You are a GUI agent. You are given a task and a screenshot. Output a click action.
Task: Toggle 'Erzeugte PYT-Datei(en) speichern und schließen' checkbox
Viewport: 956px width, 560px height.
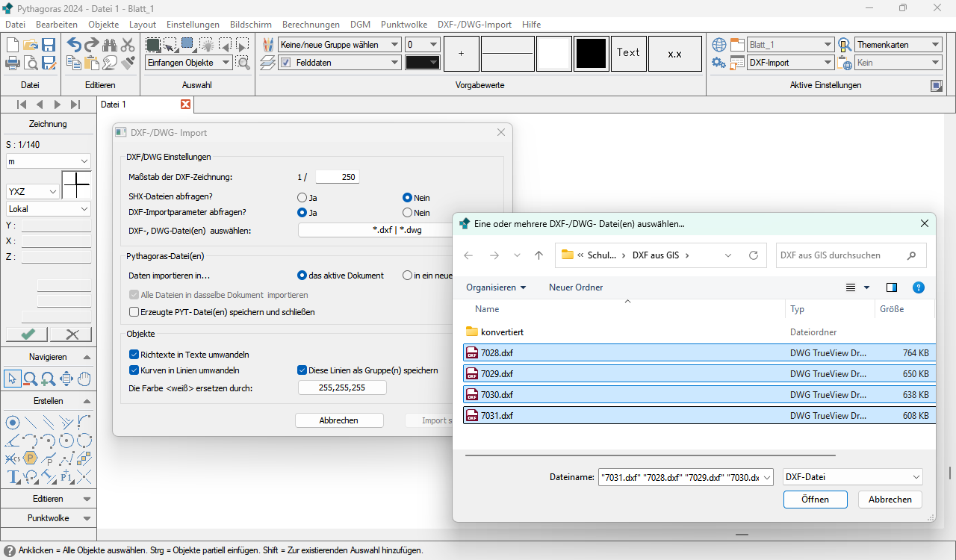[134, 312]
